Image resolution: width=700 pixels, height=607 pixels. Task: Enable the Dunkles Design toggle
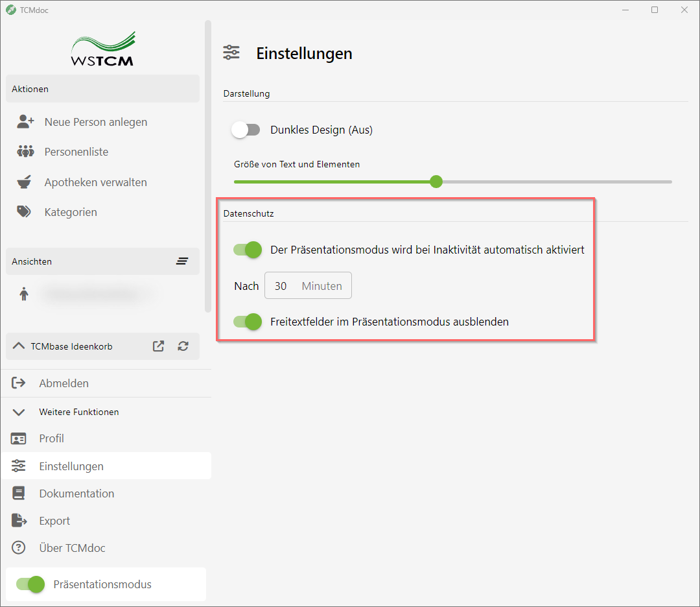click(x=246, y=130)
